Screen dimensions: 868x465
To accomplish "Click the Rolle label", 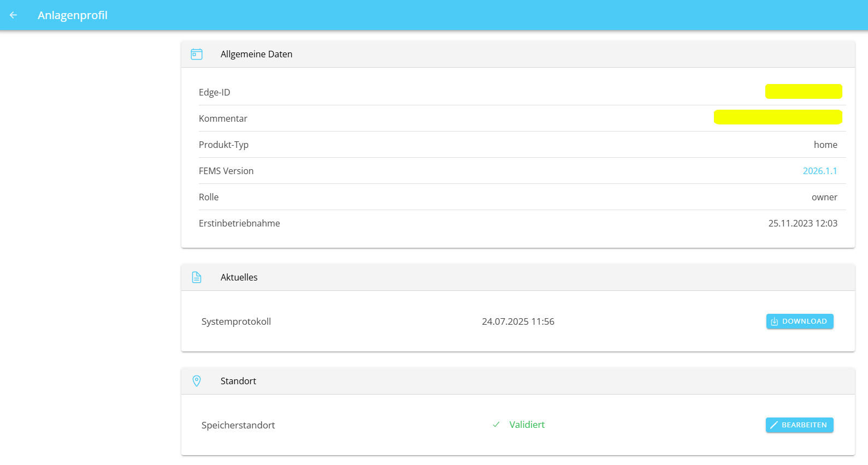I will pyautogui.click(x=209, y=197).
